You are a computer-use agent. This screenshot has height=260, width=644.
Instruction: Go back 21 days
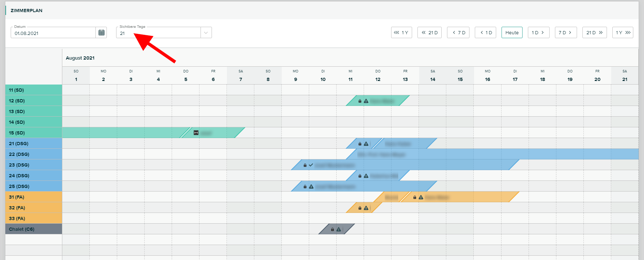(x=429, y=32)
